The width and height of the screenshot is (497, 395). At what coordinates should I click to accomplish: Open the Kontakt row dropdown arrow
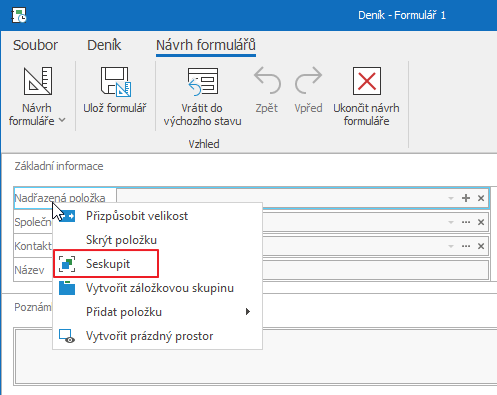pyautogui.click(x=451, y=246)
